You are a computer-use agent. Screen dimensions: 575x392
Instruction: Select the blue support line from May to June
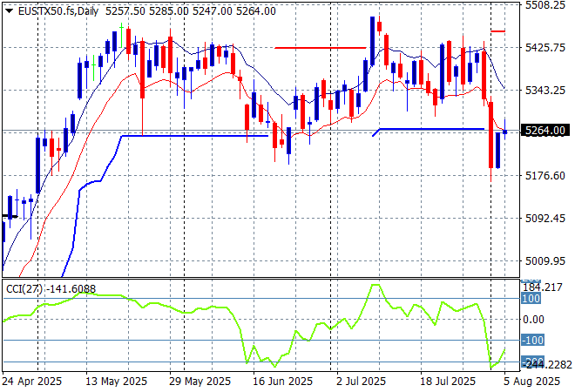click(195, 136)
